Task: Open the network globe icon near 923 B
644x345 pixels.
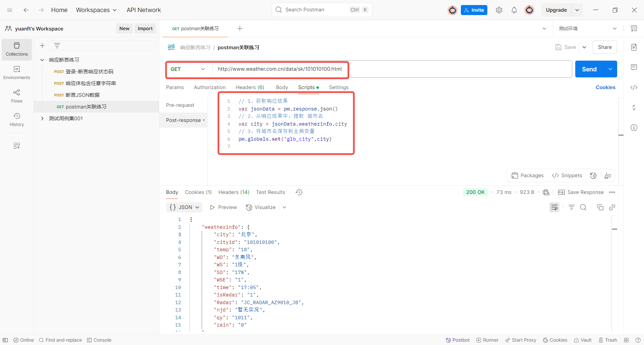Action: pos(546,192)
